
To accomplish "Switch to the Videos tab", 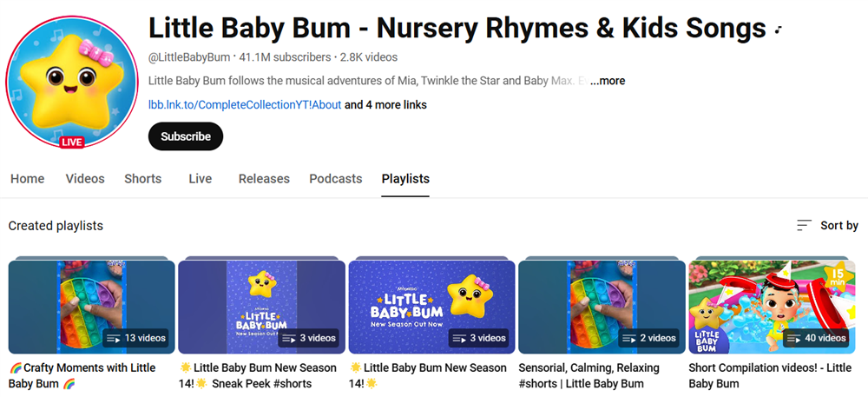I will [85, 179].
